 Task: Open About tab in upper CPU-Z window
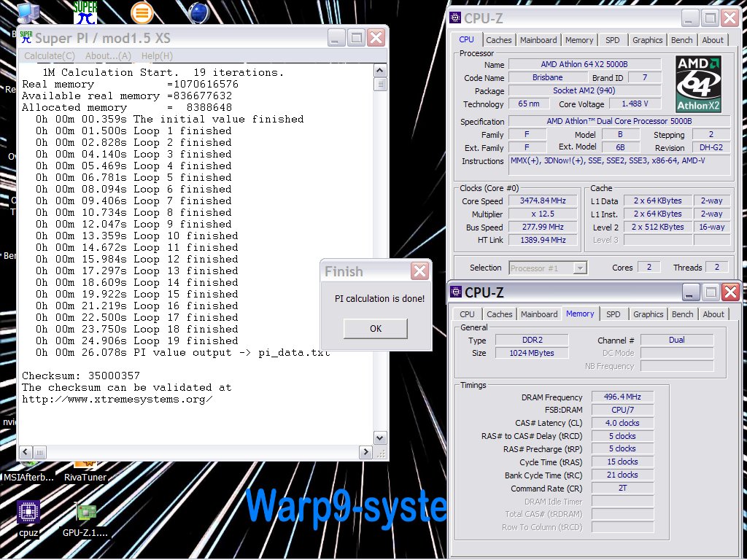713,40
